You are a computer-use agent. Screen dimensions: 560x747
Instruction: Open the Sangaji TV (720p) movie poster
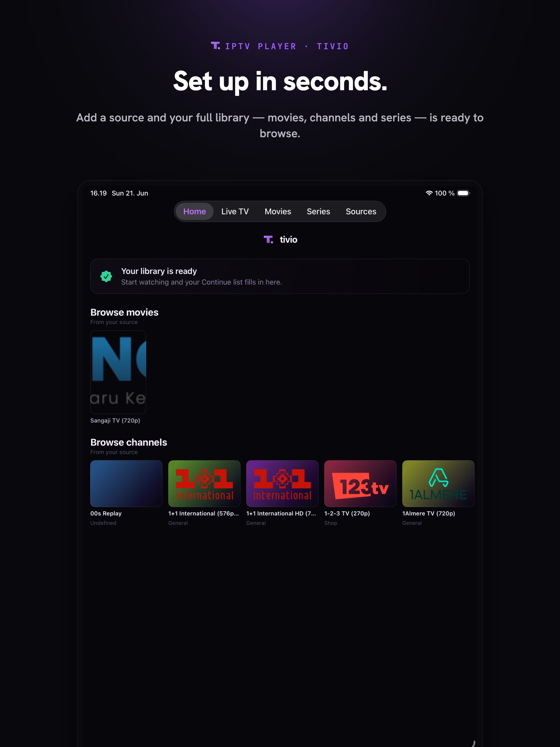(x=118, y=372)
